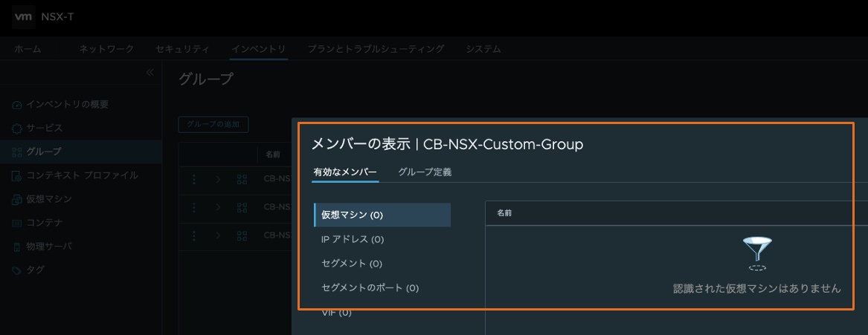Open コンテナ in sidebar

coord(45,224)
